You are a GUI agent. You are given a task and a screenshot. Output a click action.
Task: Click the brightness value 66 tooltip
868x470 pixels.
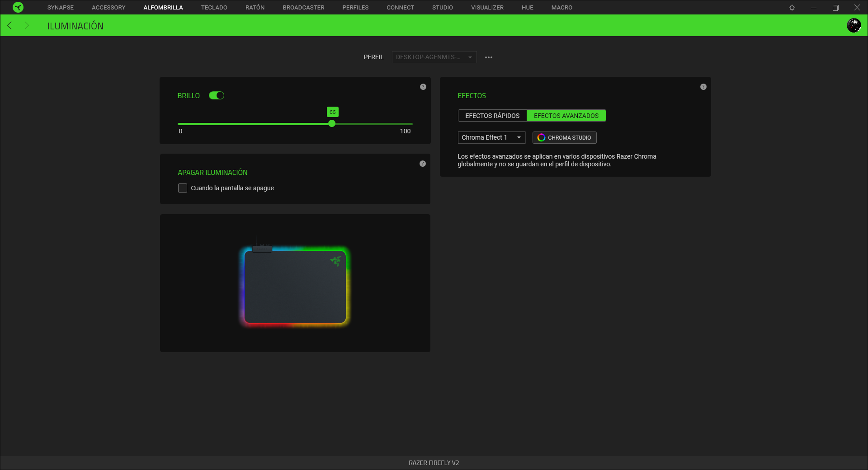pyautogui.click(x=332, y=112)
